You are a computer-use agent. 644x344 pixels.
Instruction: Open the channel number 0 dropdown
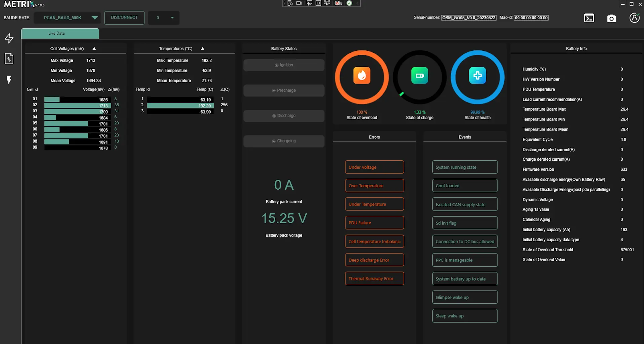[164, 18]
